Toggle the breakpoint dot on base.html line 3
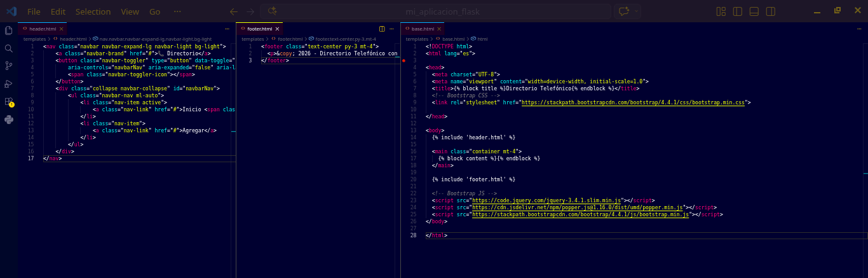The width and height of the screenshot is (868, 278). pyautogui.click(x=403, y=60)
